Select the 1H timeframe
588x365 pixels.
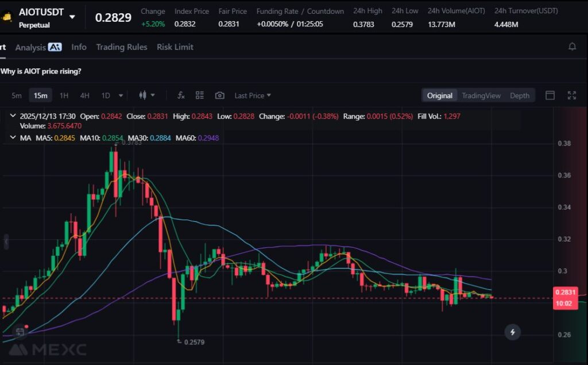(64, 95)
